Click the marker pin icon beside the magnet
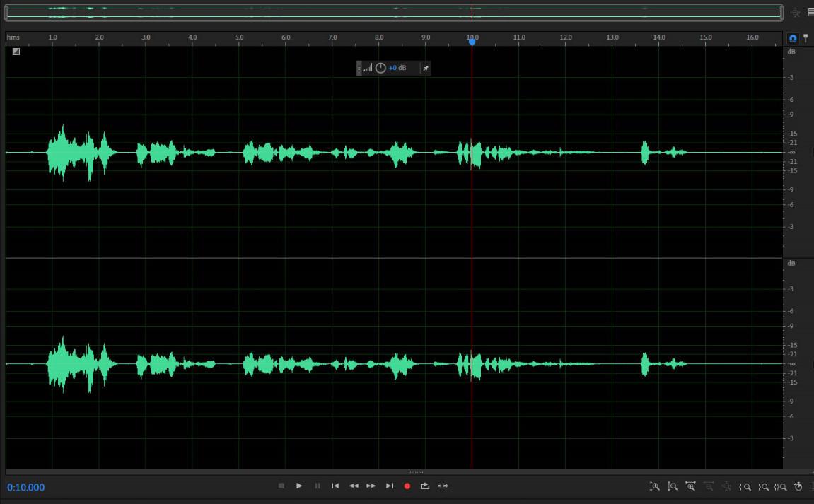The image size is (814, 504). pos(806,38)
